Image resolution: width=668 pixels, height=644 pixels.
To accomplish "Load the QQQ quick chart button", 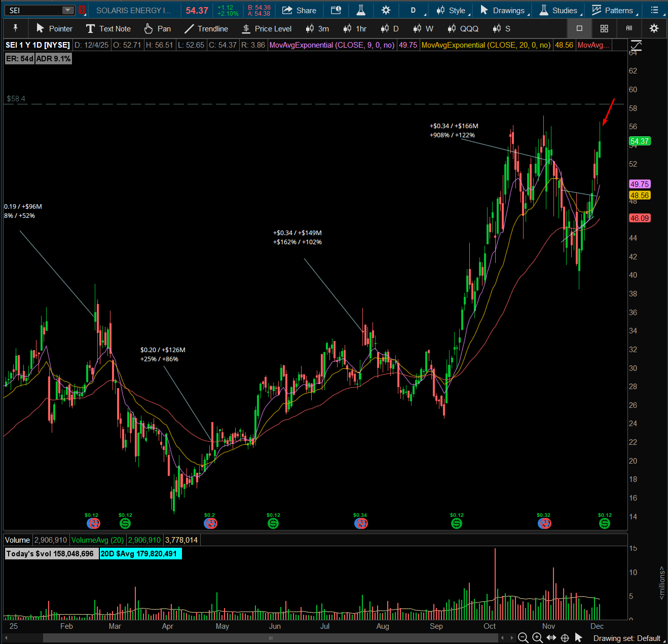I will click(x=463, y=28).
